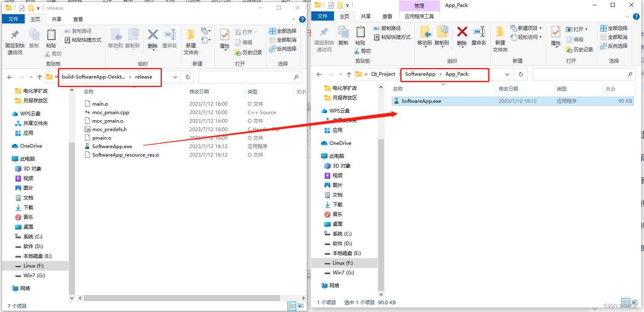Click SoftwareApp breadcrumb in App_Pack window
The image size is (644, 312).
(420, 74)
